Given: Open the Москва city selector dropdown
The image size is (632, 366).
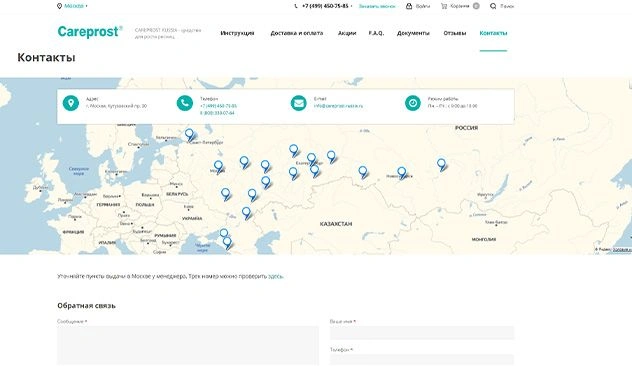Looking at the screenshot, I should click(73, 6).
